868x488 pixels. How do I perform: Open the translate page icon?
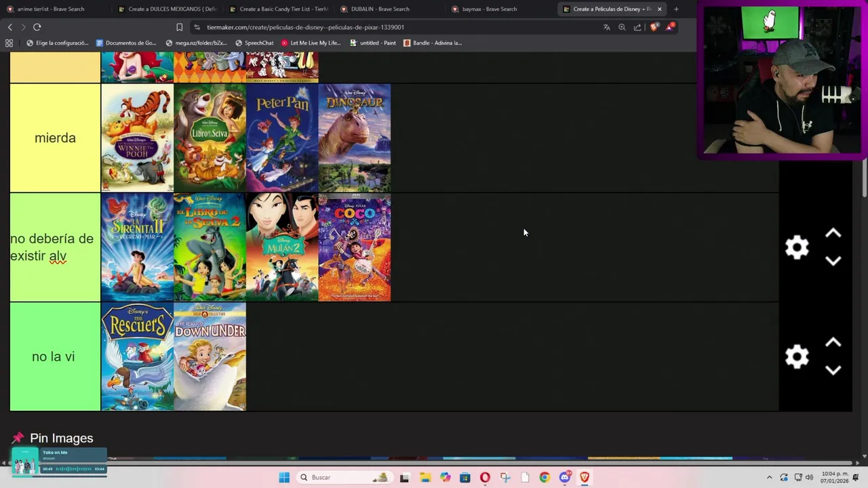(606, 27)
